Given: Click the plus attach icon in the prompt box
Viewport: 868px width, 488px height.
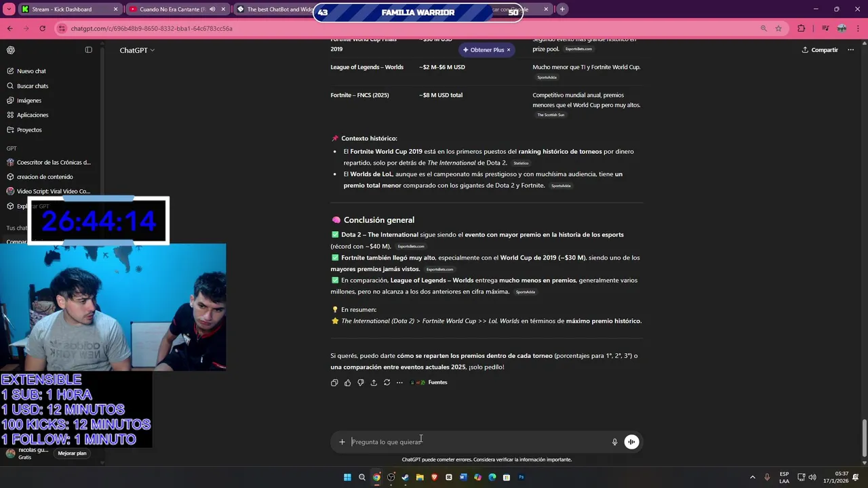Looking at the screenshot, I should click(x=342, y=442).
